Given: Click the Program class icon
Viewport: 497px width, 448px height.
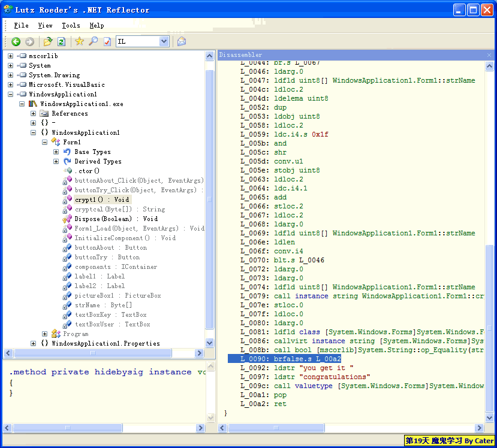Looking at the screenshot, I should tap(56, 334).
